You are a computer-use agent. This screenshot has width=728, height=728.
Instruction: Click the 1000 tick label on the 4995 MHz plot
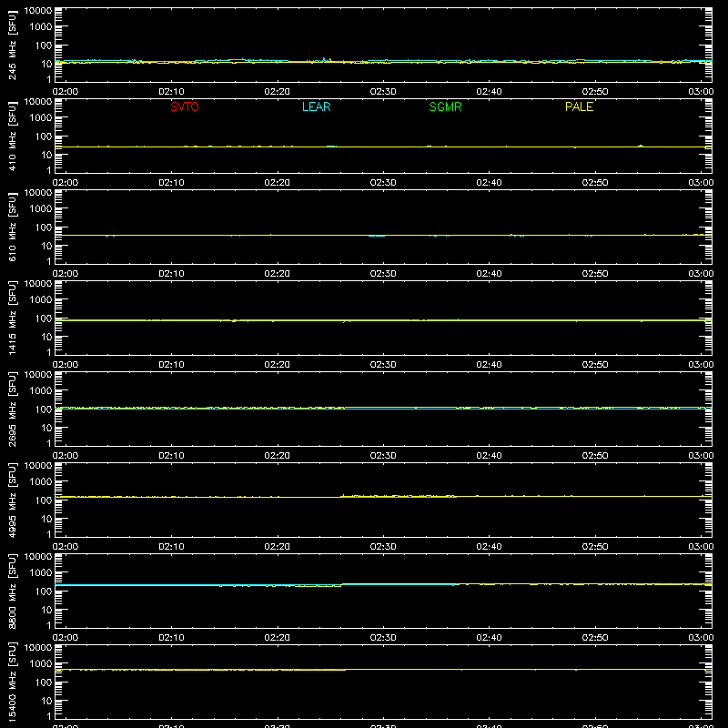point(41,482)
